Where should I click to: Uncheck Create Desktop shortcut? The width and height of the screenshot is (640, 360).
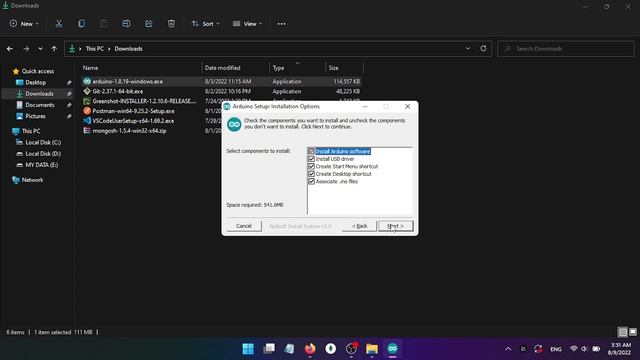[311, 174]
